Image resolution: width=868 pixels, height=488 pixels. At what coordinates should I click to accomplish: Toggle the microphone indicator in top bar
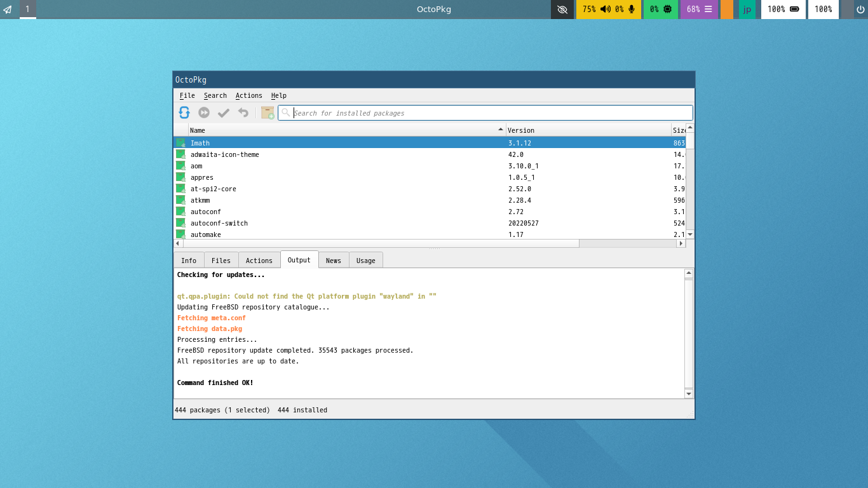point(632,10)
